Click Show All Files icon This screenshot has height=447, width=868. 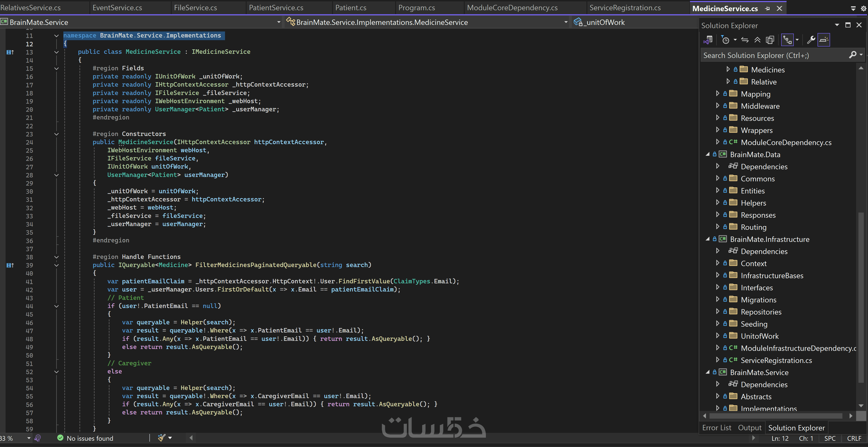click(x=770, y=40)
